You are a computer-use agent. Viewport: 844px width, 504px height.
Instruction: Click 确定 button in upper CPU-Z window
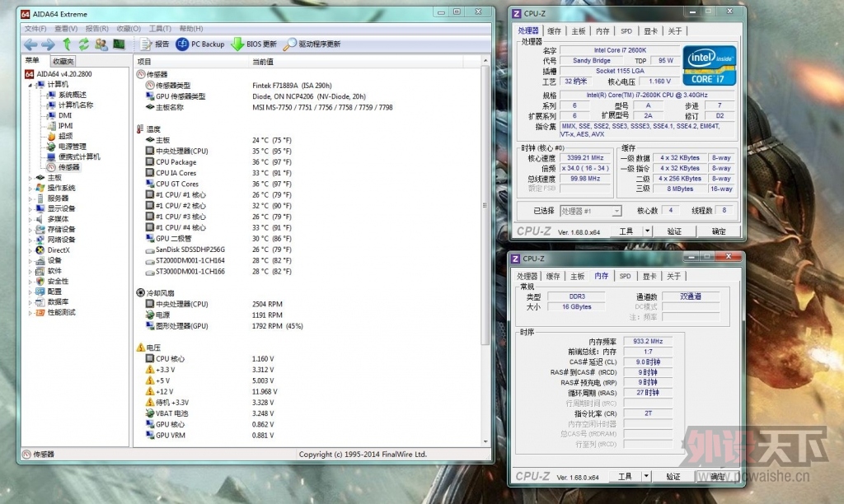(x=719, y=231)
